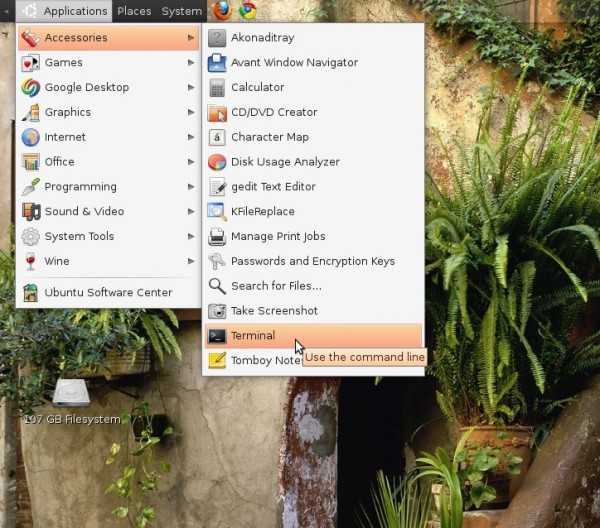Open the Places menu
600x528 pixels.
[x=134, y=11]
